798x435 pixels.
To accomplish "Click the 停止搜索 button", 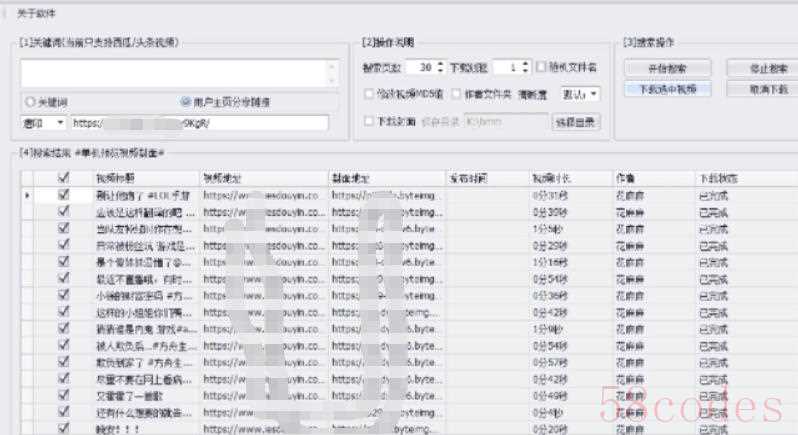I will point(763,68).
